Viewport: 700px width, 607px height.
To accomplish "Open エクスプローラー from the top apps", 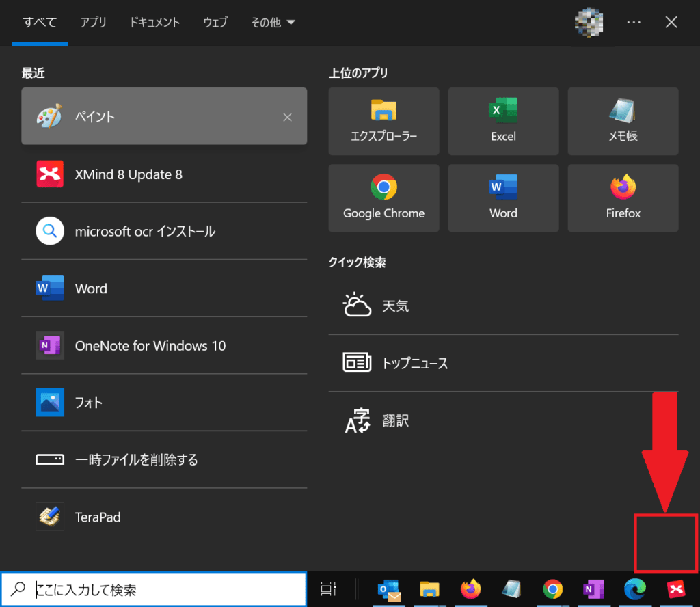I will (383, 122).
